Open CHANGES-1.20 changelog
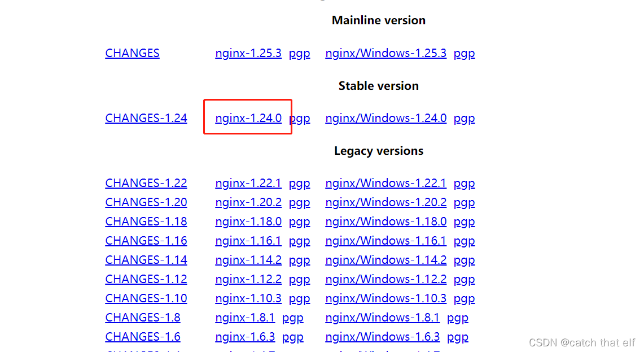644x352 pixels. click(x=146, y=202)
